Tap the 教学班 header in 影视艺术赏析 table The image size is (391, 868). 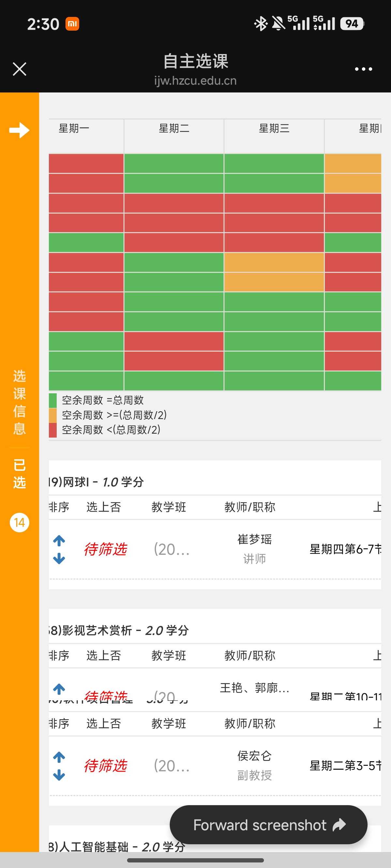pyautogui.click(x=169, y=655)
